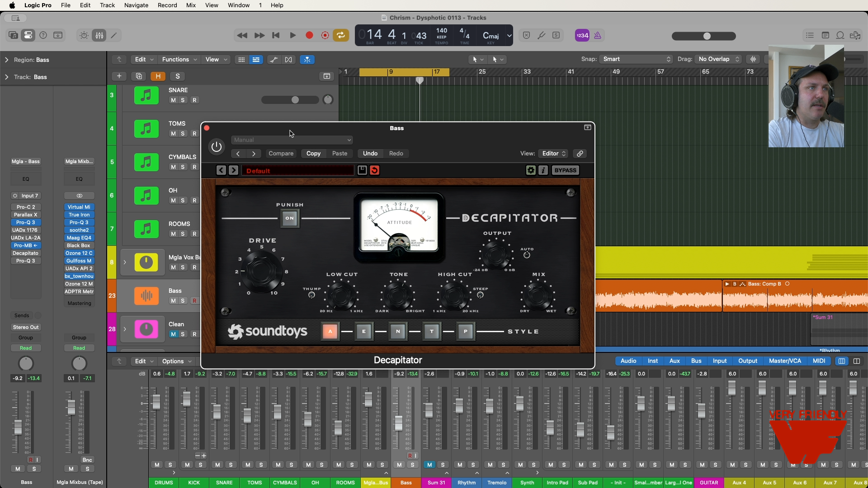Viewport: 868px width, 488px height.
Task: Select the Aux mixer filter tab
Action: [675, 361]
